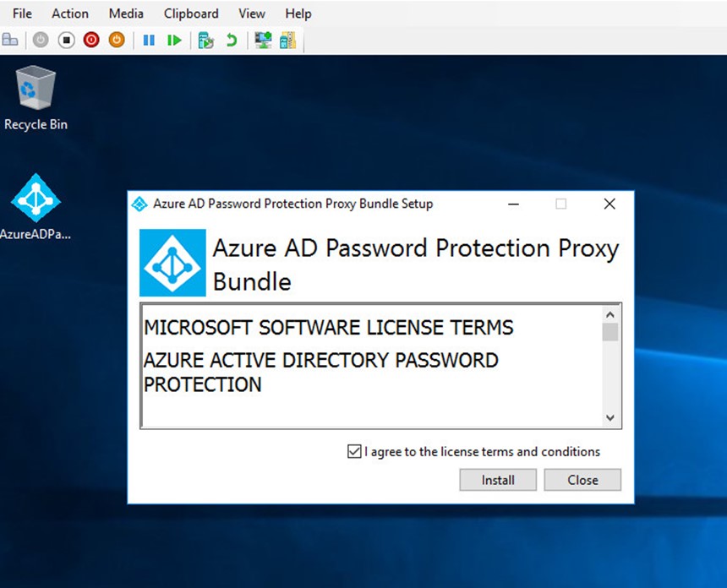Select the AzureADPa... installer desktop icon
Image resolution: width=727 pixels, height=588 pixels.
(x=36, y=207)
